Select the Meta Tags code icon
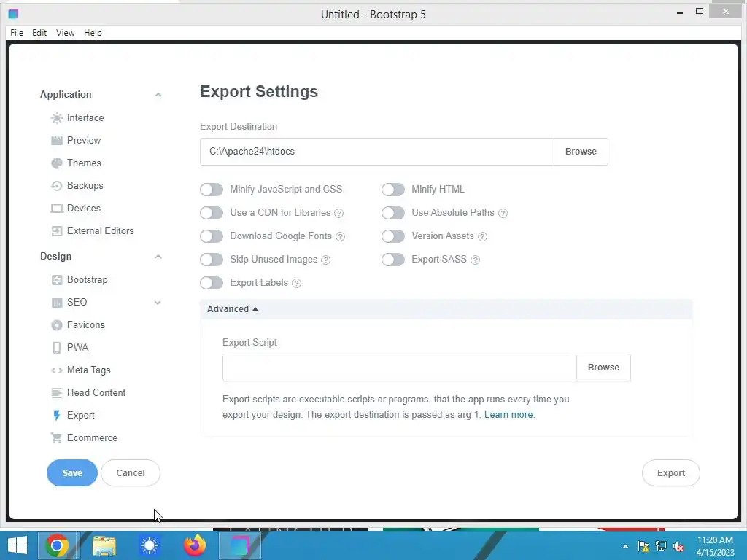The image size is (747, 560). coord(57,370)
